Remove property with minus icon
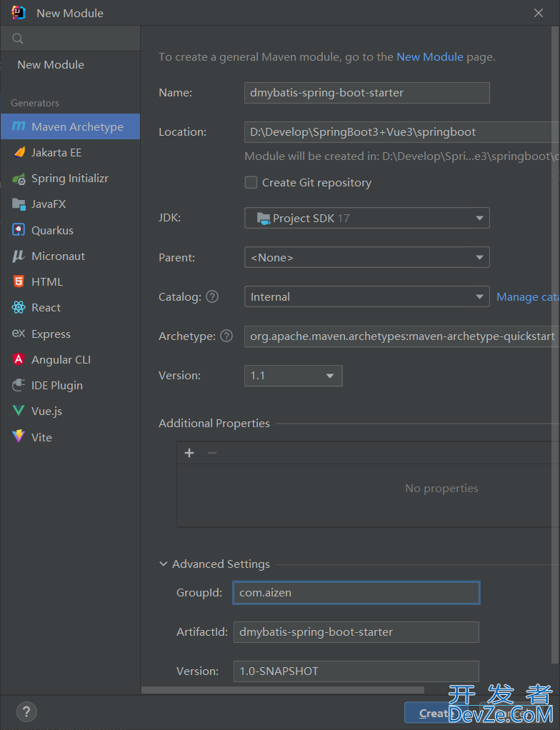The image size is (560, 730). 212,453
